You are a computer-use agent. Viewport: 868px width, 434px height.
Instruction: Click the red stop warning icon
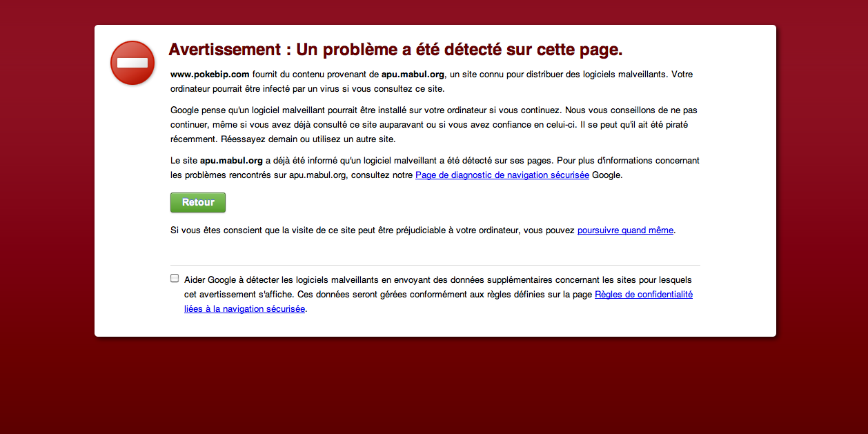(x=132, y=63)
